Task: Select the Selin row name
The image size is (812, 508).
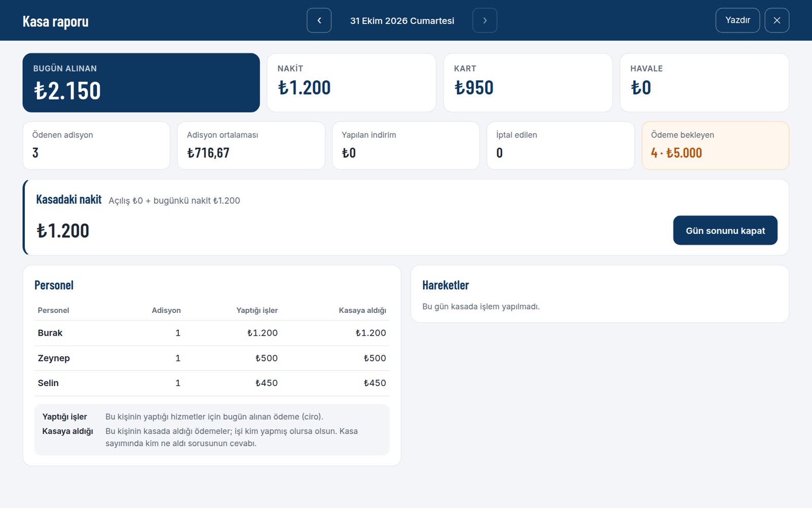Action: click(x=48, y=383)
